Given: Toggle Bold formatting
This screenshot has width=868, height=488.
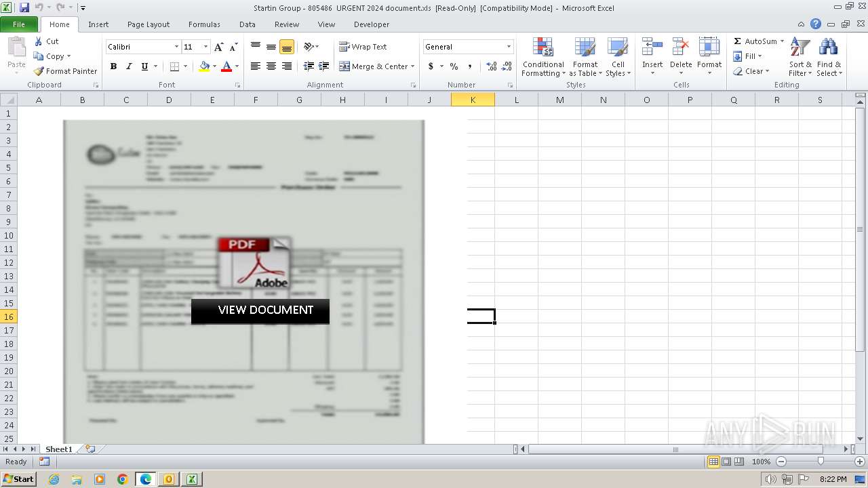Looking at the screenshot, I should (113, 66).
